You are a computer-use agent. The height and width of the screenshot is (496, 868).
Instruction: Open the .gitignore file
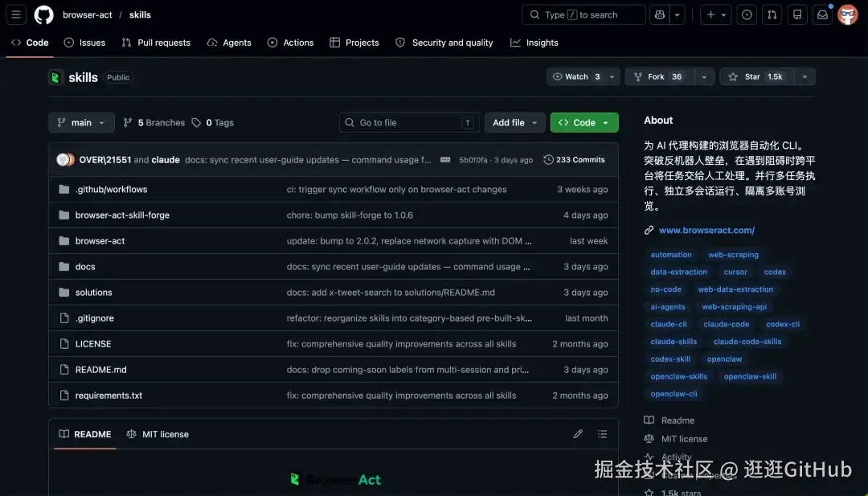(95, 318)
